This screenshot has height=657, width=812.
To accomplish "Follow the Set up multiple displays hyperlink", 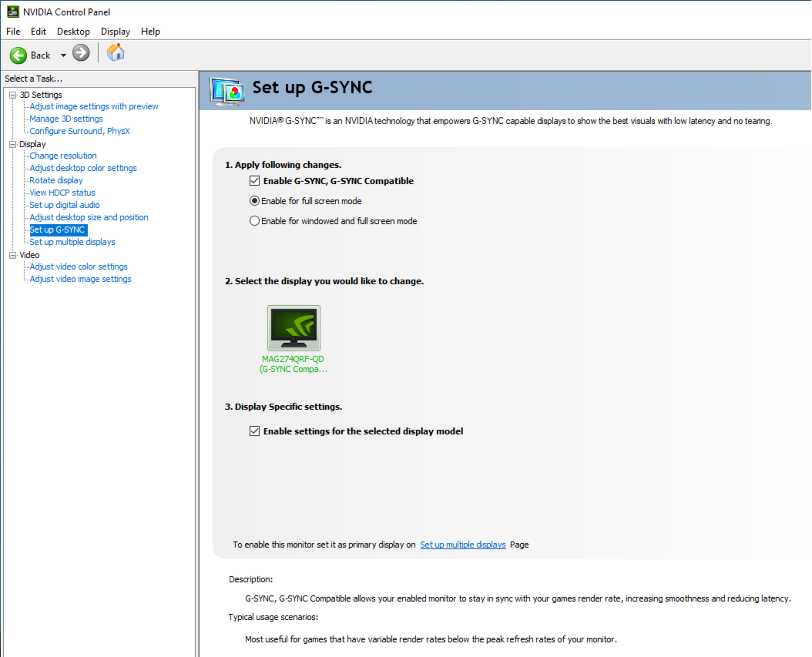I will coord(463,545).
